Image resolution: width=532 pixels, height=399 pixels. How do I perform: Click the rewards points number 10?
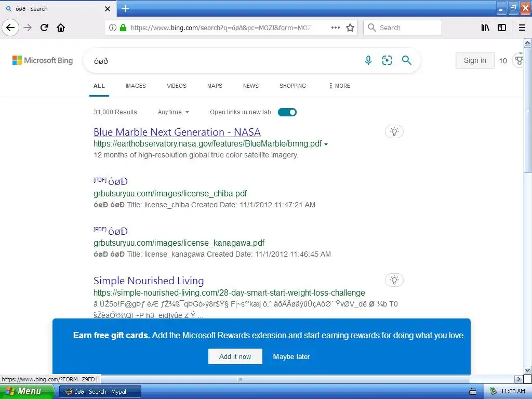coord(503,61)
